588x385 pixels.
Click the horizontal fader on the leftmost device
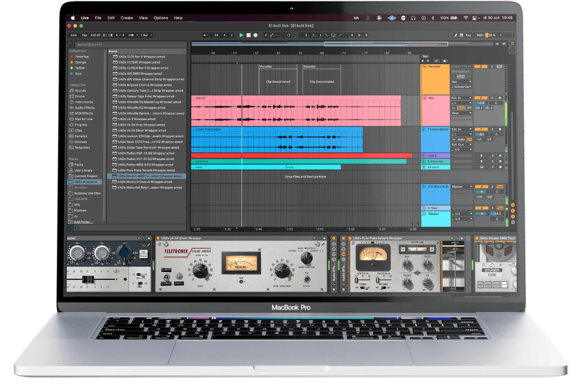pos(88,279)
